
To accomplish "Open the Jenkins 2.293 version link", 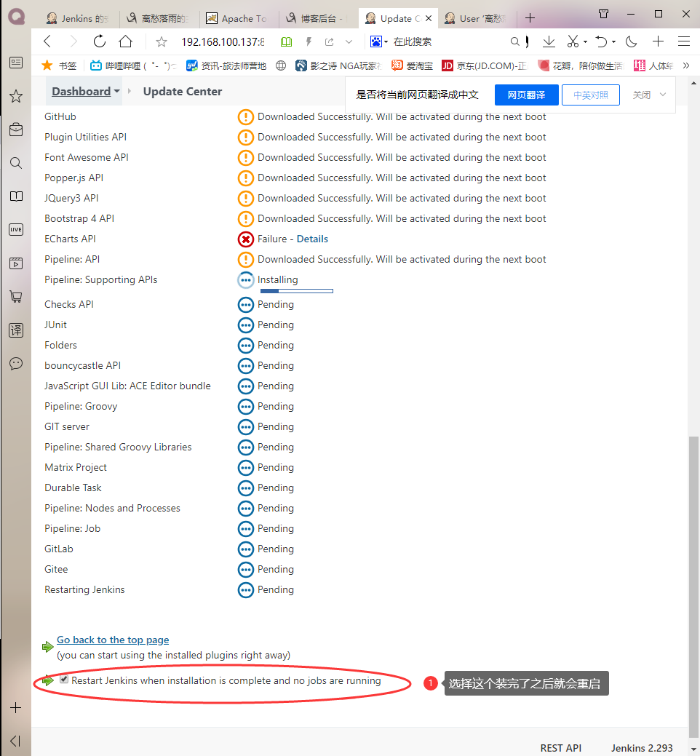I will click(x=642, y=748).
